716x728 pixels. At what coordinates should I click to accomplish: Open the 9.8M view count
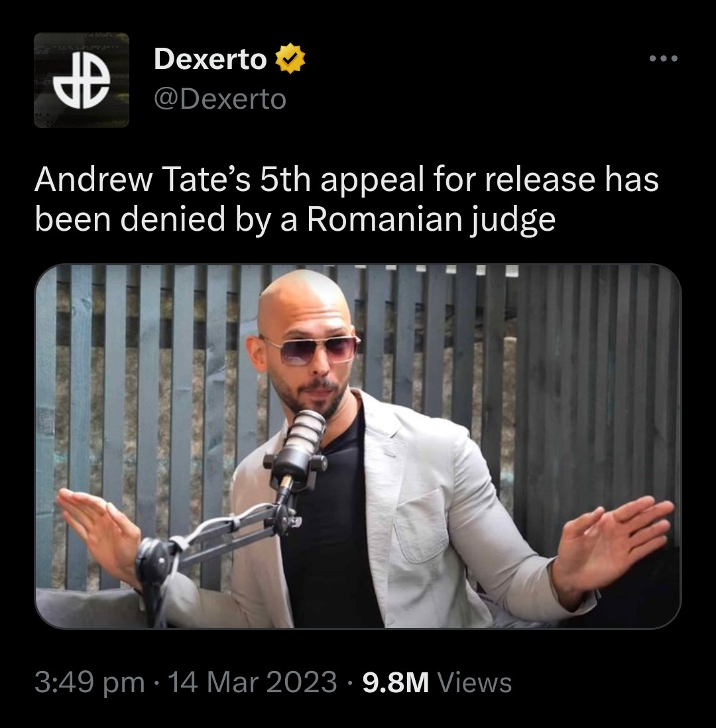pos(396,682)
